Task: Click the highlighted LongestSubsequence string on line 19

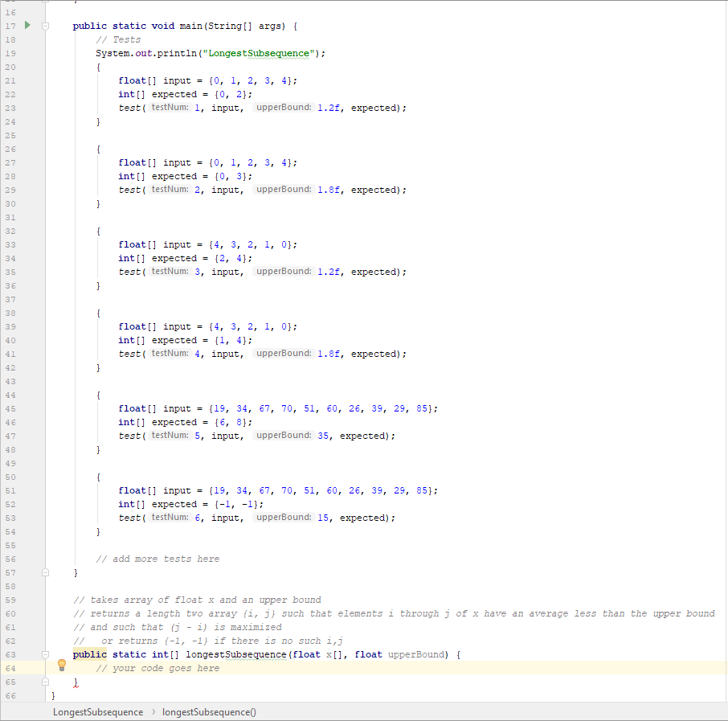Action: click(259, 53)
